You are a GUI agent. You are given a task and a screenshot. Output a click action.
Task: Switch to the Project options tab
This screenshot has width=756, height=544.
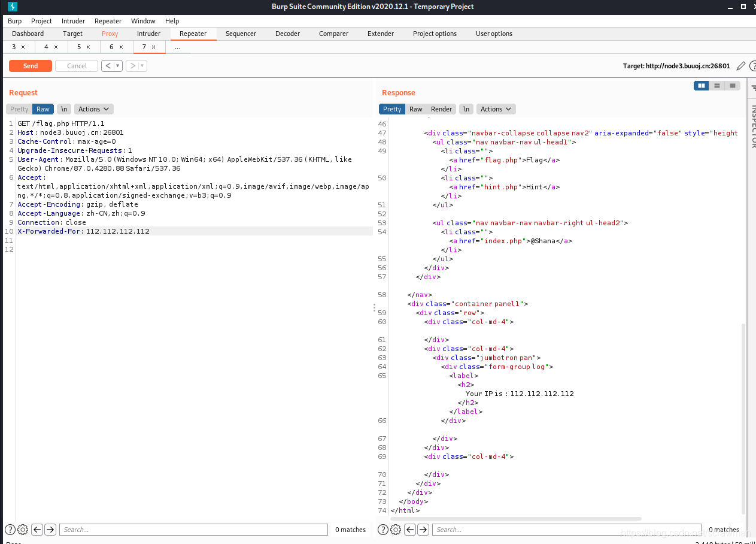pyautogui.click(x=435, y=34)
